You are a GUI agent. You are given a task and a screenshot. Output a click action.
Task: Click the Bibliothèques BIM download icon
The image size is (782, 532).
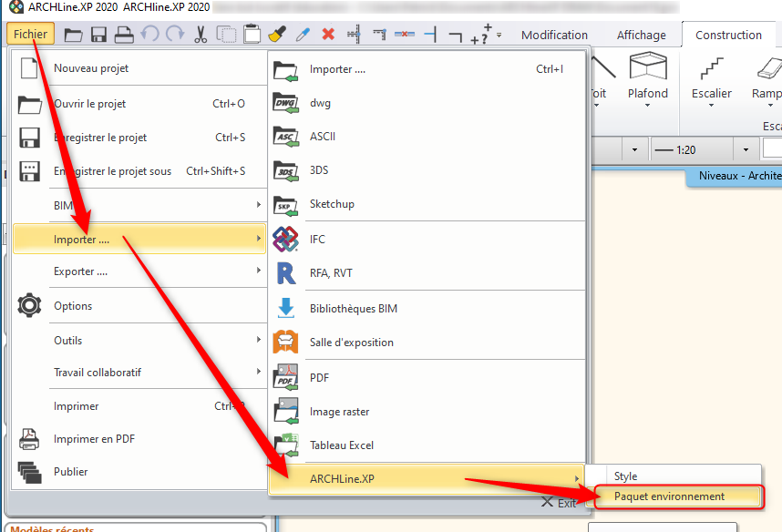point(286,308)
